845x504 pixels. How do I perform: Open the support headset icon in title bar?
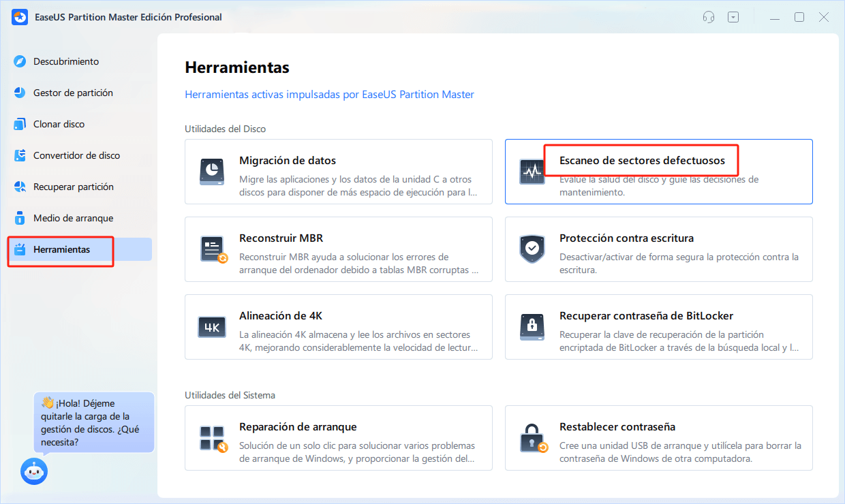709,17
